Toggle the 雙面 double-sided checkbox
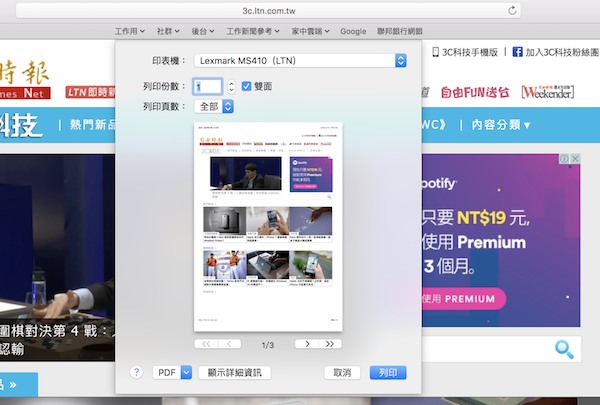The width and height of the screenshot is (600, 405). [247, 86]
